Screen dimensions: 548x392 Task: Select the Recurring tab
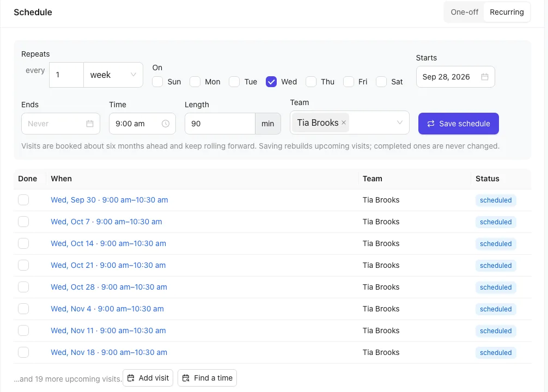[507, 12]
